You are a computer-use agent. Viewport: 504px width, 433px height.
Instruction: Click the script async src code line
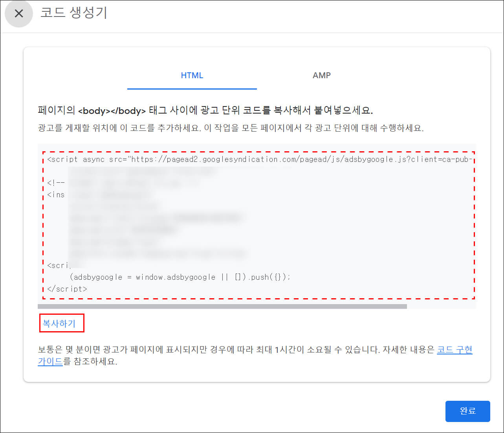point(259,159)
